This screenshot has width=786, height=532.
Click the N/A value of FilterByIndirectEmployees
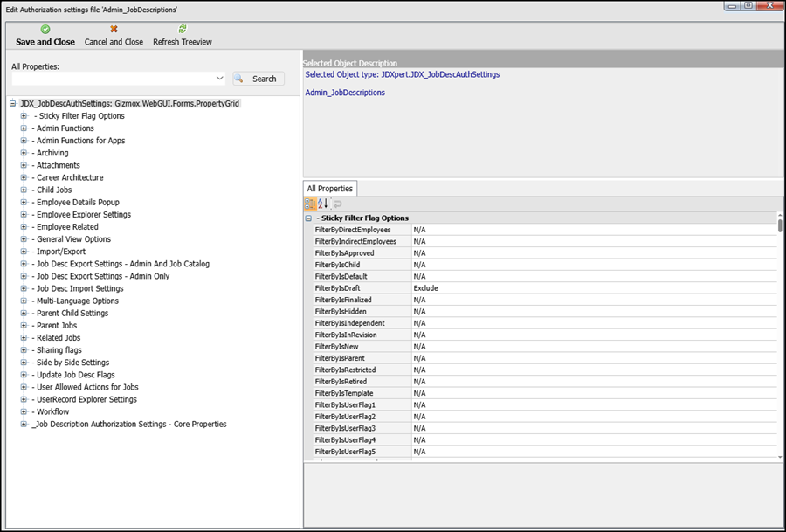coord(419,241)
